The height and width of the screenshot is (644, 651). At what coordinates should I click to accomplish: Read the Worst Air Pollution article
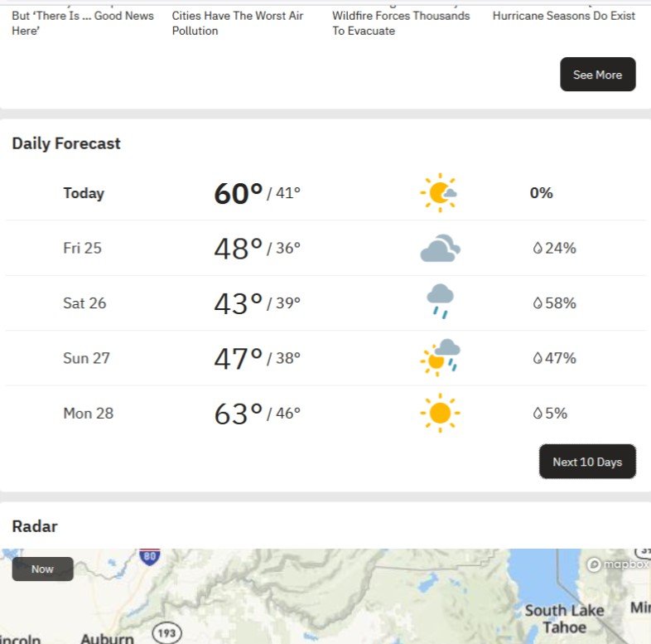(238, 23)
